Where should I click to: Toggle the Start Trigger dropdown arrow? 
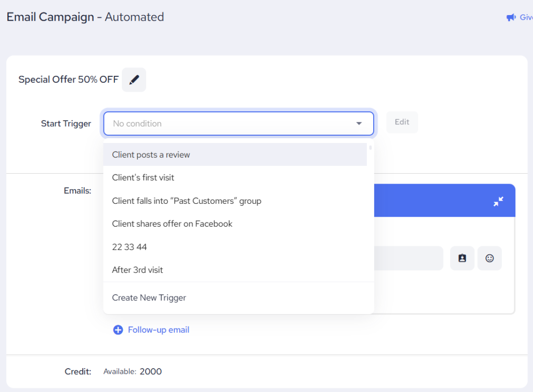(359, 124)
